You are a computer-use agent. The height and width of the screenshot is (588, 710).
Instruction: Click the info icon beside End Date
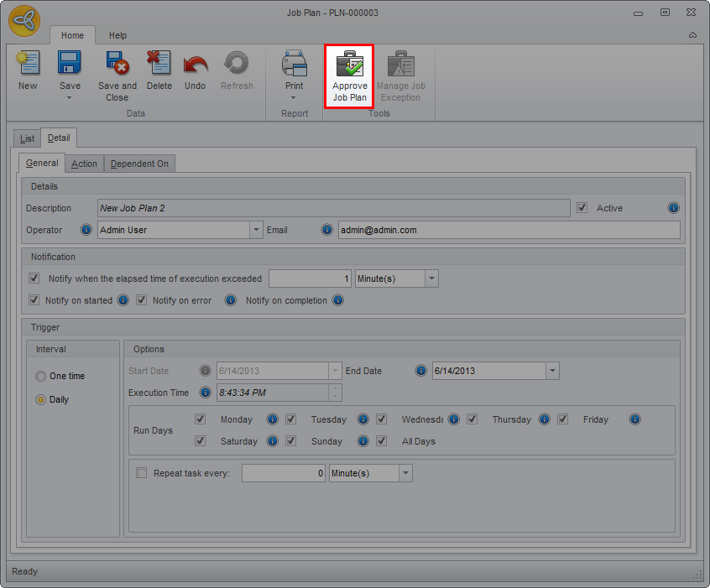(x=420, y=371)
